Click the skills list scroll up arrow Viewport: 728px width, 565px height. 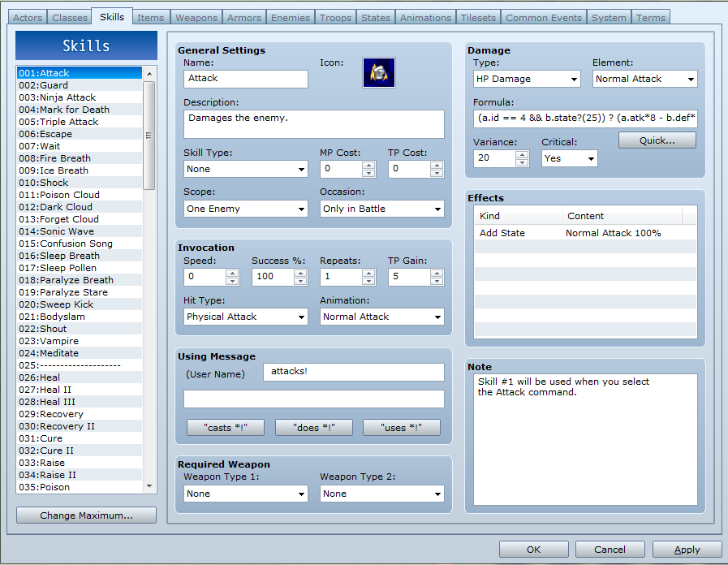(149, 74)
